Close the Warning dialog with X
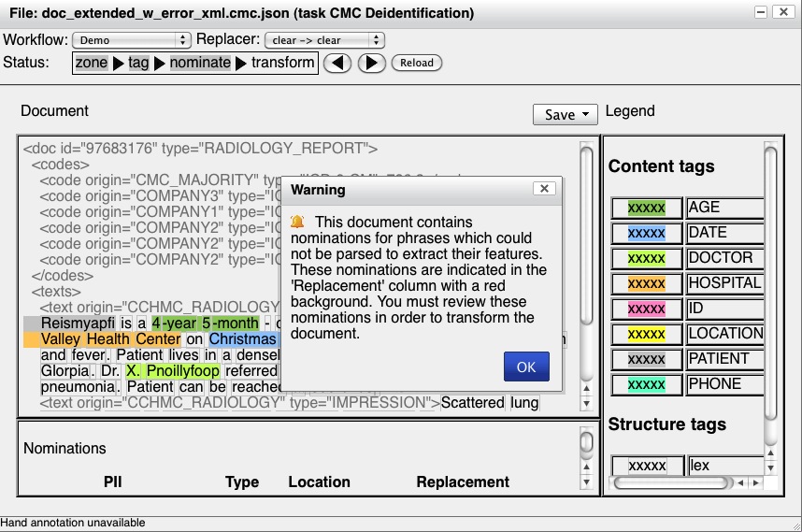Viewport: 802px width, 532px height. tap(544, 188)
